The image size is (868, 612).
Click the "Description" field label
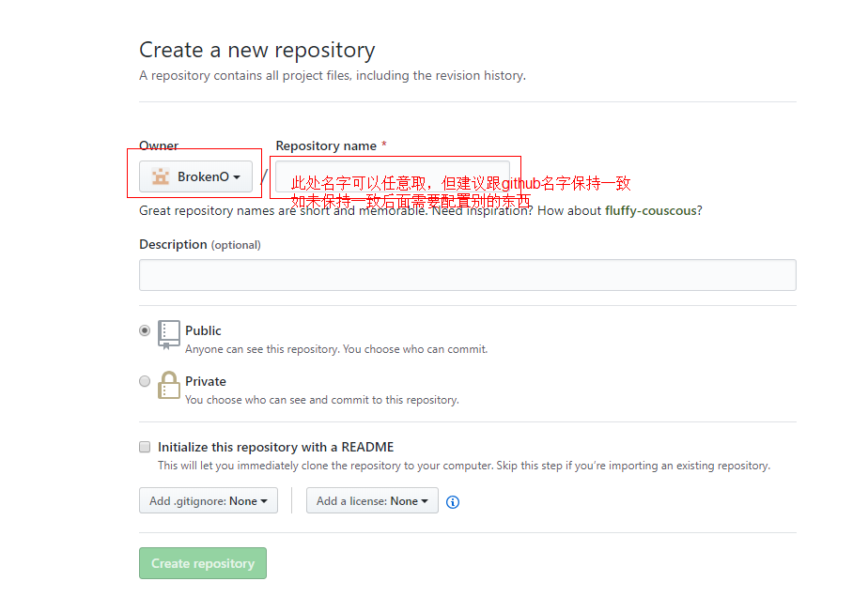173,244
